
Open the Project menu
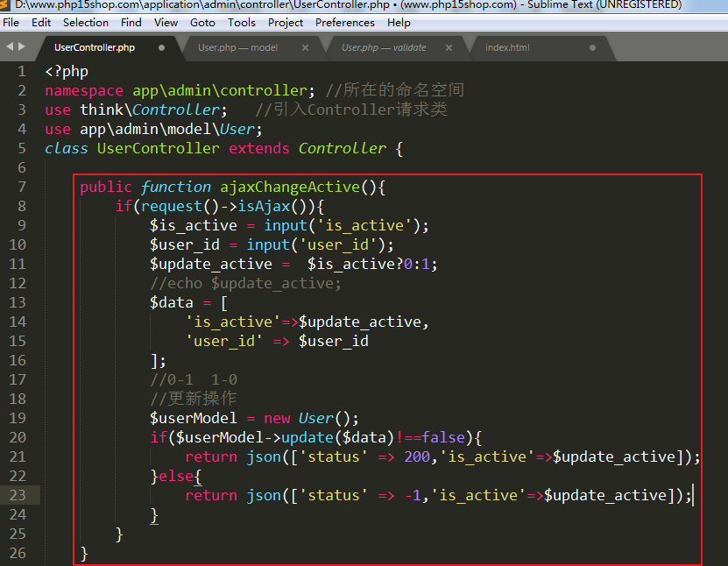coord(286,23)
